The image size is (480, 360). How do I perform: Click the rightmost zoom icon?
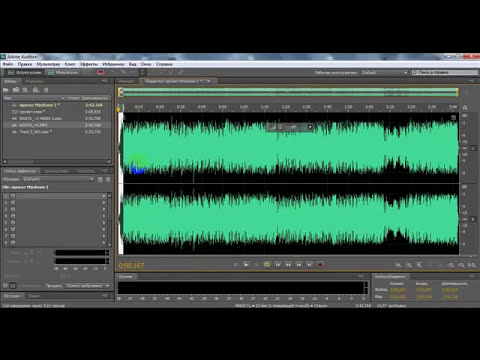[472, 265]
